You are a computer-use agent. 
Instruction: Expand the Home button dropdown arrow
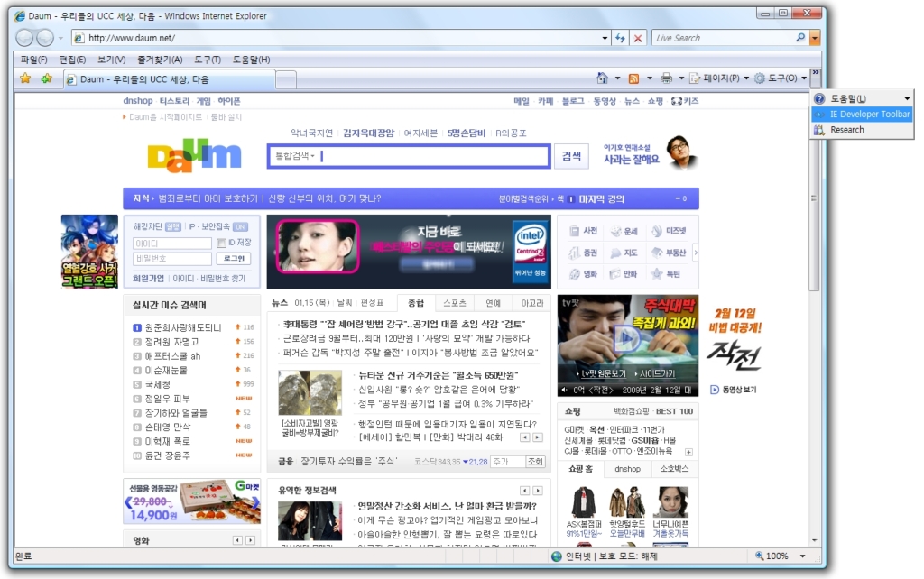617,78
